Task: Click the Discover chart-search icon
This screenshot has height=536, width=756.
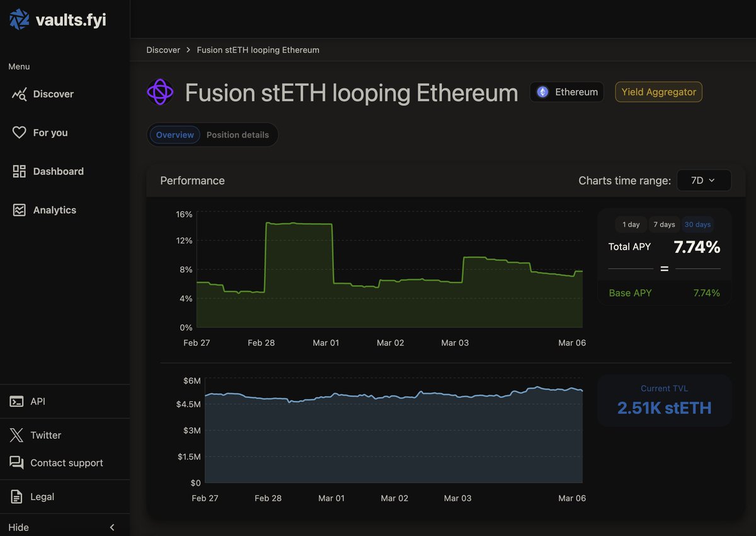Action: coord(20,94)
